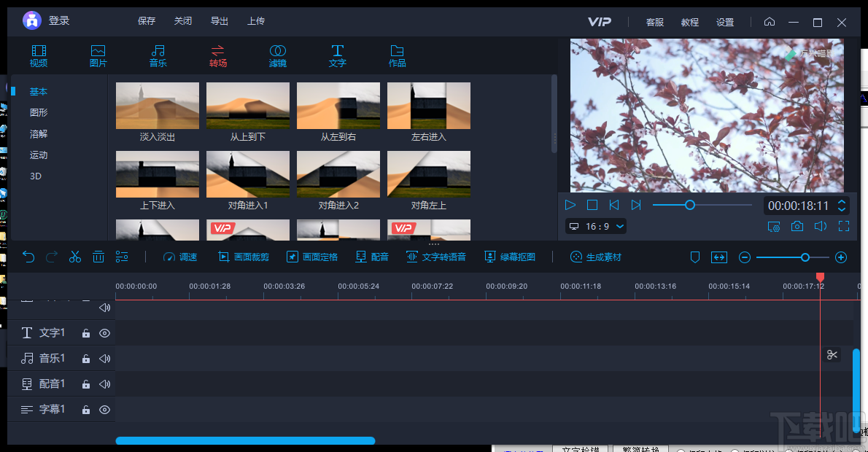Choose the 对角进入1 transition thumbnail

tap(248, 174)
